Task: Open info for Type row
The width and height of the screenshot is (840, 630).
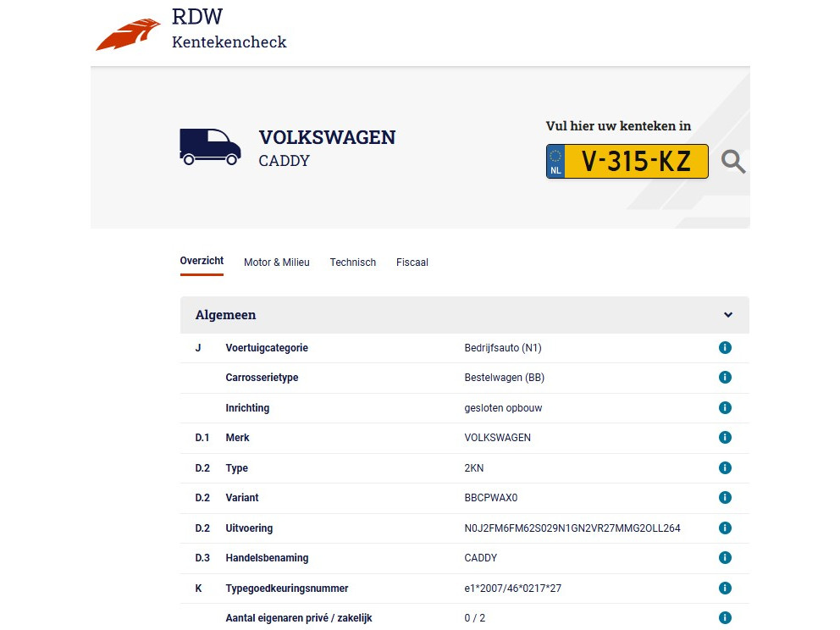Action: pos(725,467)
